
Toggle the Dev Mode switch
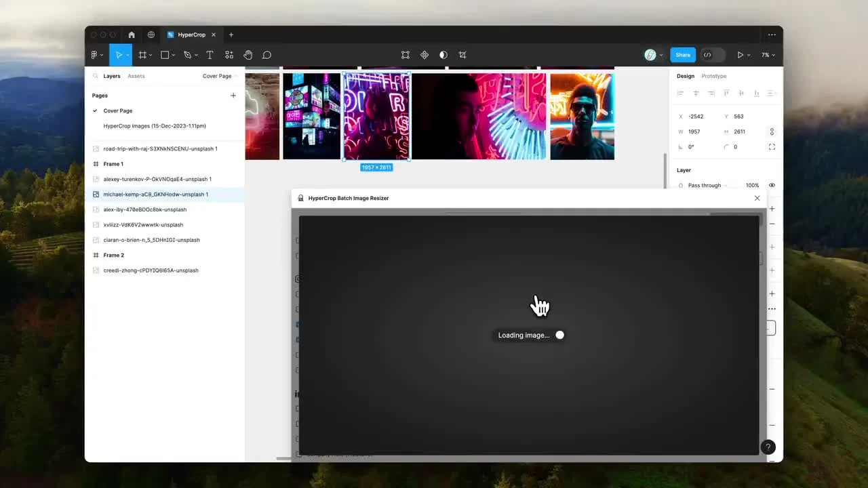point(712,55)
